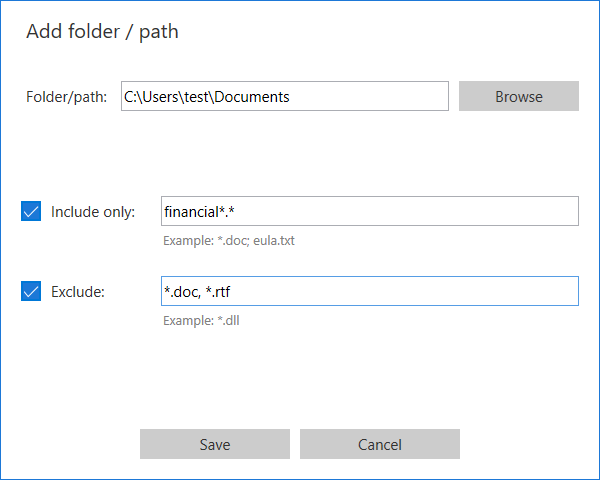Image resolution: width=600 pixels, height=480 pixels.
Task: Click the 'Add folder / path' title
Action: click(102, 31)
